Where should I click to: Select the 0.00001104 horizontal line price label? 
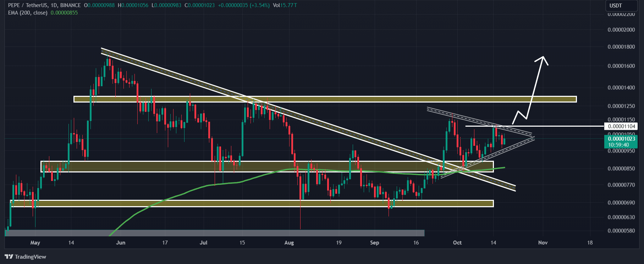[x=622, y=126]
